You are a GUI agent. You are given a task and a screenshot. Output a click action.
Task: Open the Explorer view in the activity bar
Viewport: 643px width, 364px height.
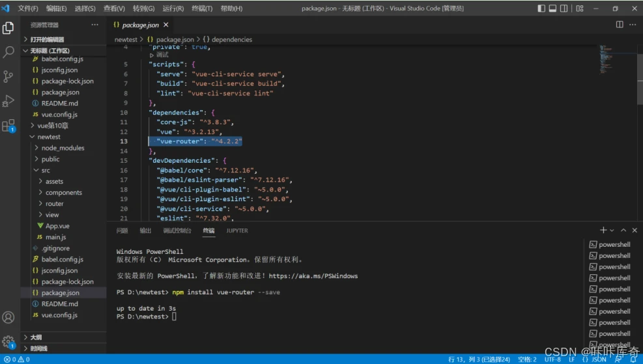[x=8, y=28]
